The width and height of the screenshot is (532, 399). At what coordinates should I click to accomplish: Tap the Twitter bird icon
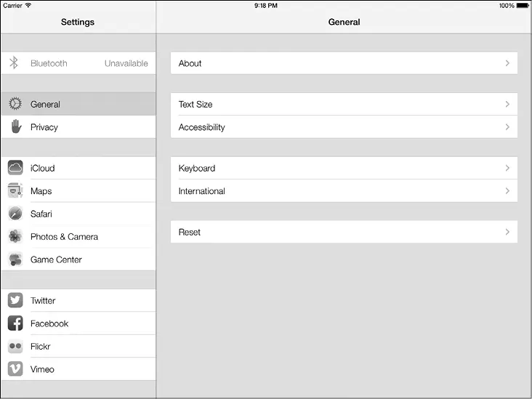15,301
